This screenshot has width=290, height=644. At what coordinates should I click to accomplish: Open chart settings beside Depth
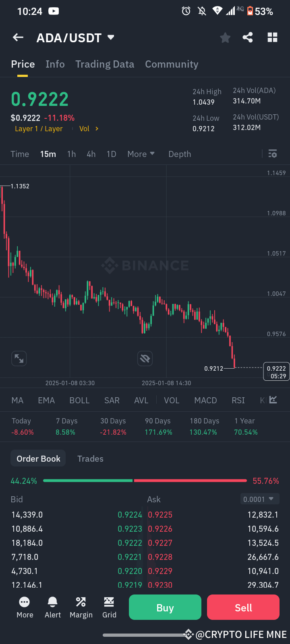click(272, 154)
